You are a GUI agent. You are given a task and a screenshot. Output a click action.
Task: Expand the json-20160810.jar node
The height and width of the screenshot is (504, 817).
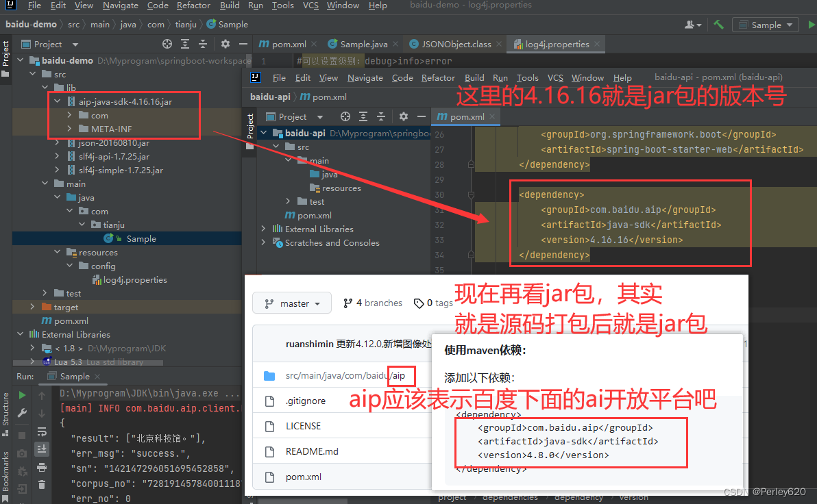(58, 142)
